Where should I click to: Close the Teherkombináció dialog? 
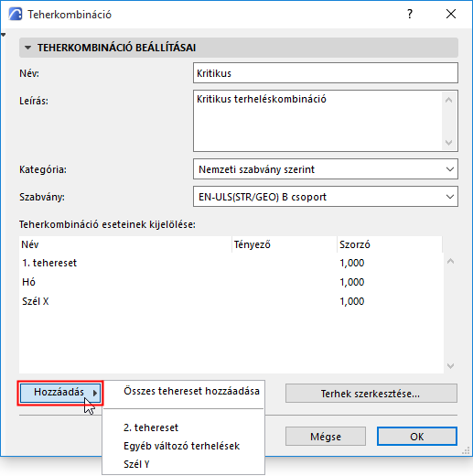coord(451,14)
